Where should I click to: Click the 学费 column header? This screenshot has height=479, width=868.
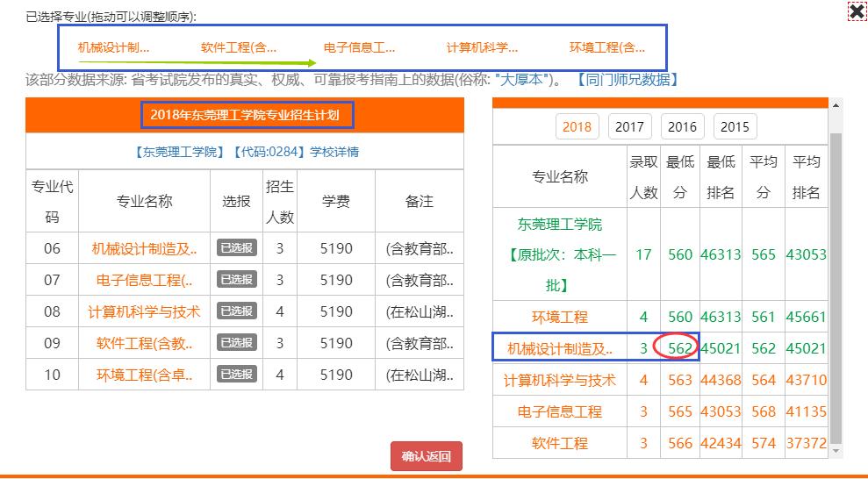click(x=336, y=201)
